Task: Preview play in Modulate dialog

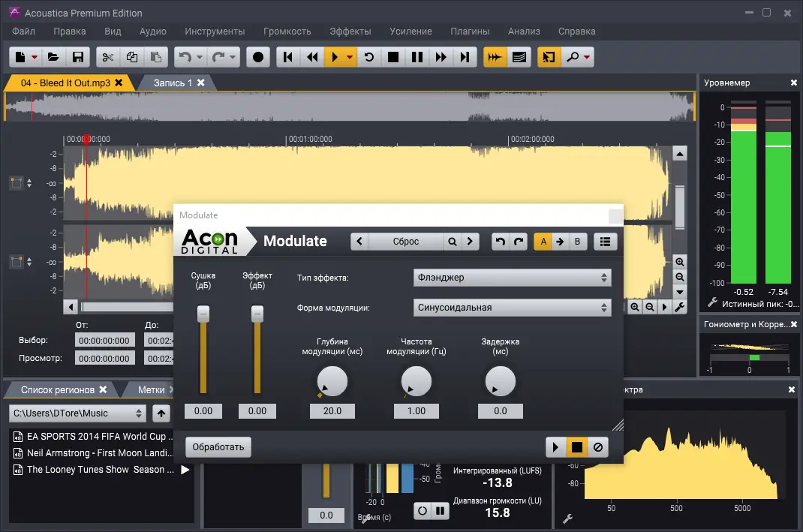Action: coord(555,447)
